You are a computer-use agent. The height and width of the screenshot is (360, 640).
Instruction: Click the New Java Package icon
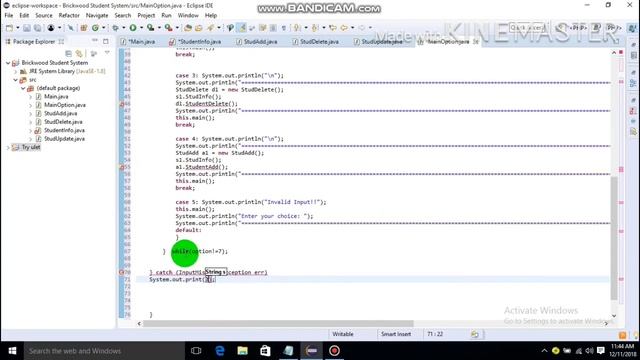point(84,28)
